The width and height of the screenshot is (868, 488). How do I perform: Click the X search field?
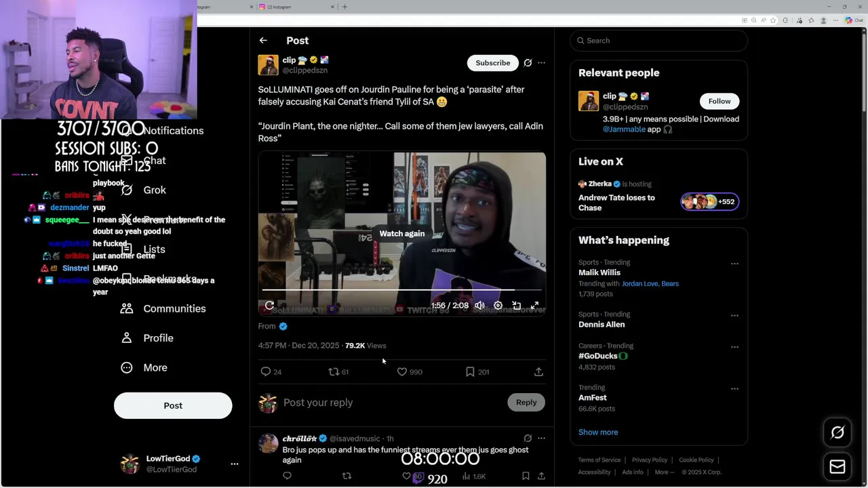click(x=658, y=41)
